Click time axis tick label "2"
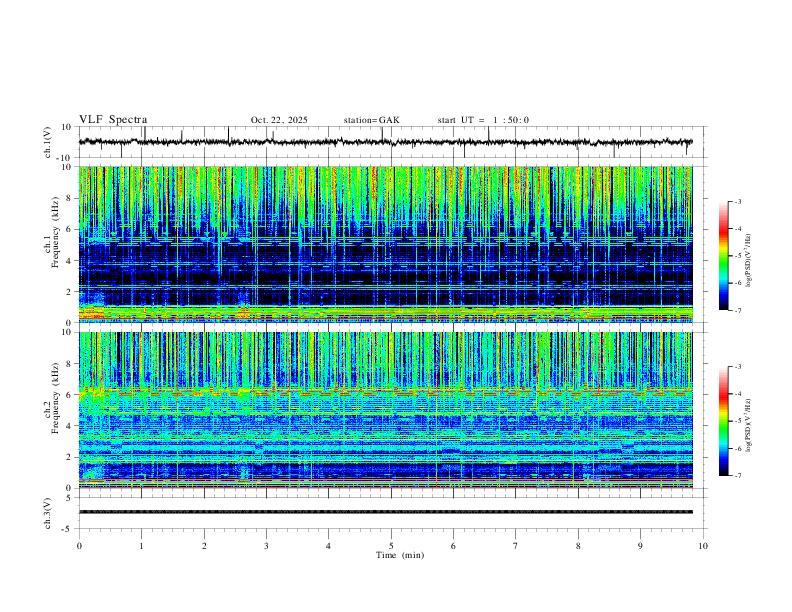The width and height of the screenshot is (792, 612). 204,546
